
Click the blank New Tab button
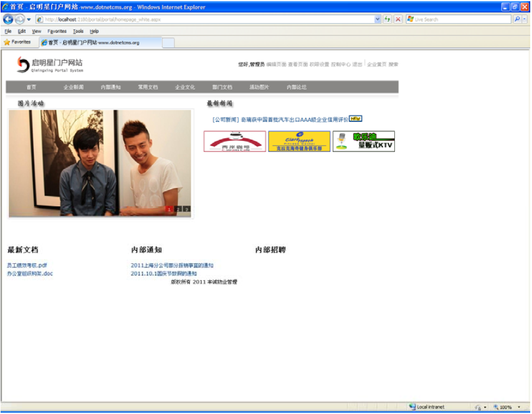point(168,43)
